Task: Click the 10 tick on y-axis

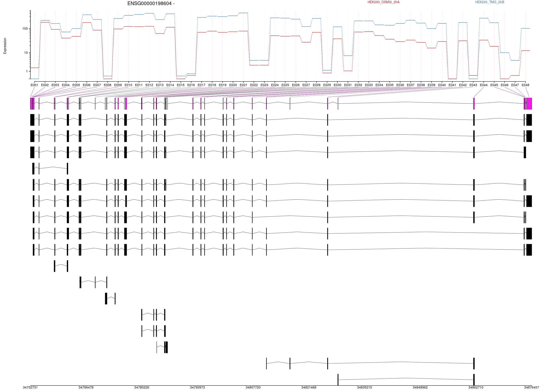Action: point(26,53)
